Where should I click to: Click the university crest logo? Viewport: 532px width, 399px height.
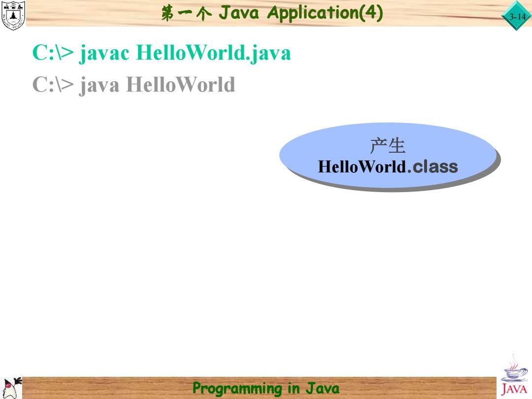click(x=13, y=15)
